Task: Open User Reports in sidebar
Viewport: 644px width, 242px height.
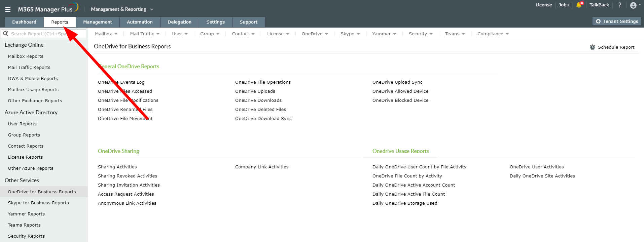Action: [22, 124]
